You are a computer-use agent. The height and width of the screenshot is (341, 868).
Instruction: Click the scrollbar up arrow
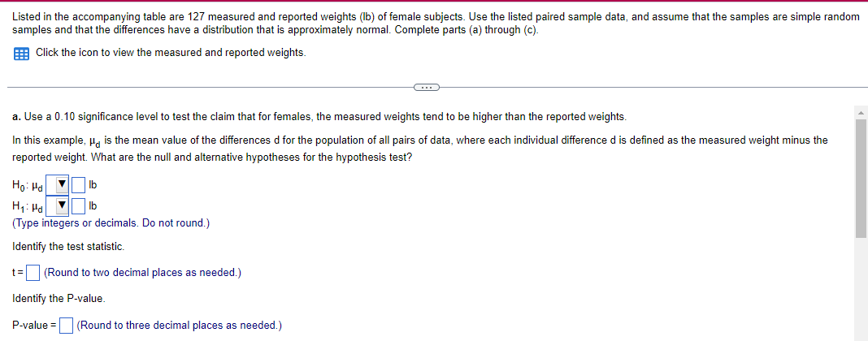coord(861,114)
